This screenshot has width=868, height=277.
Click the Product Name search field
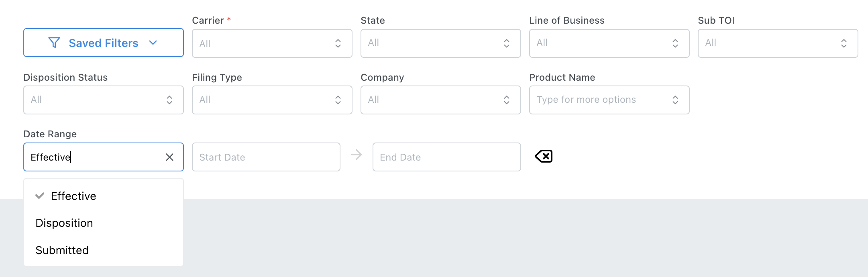[602, 100]
